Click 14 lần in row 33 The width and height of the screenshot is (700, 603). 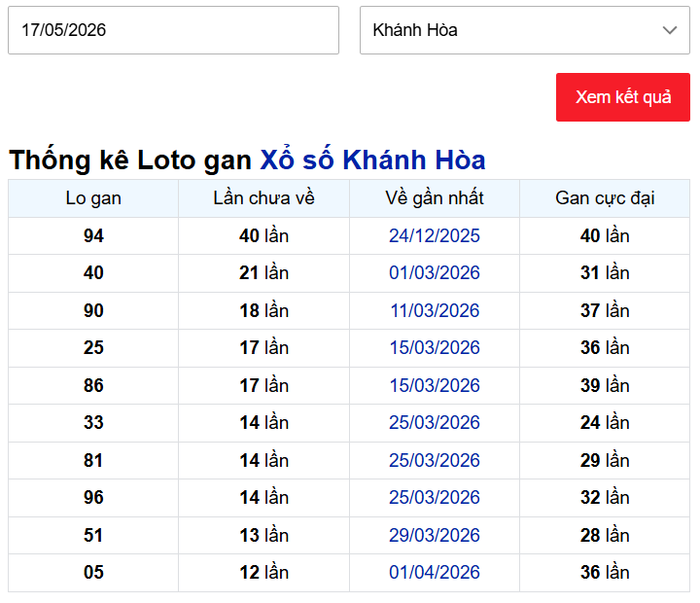click(x=263, y=422)
